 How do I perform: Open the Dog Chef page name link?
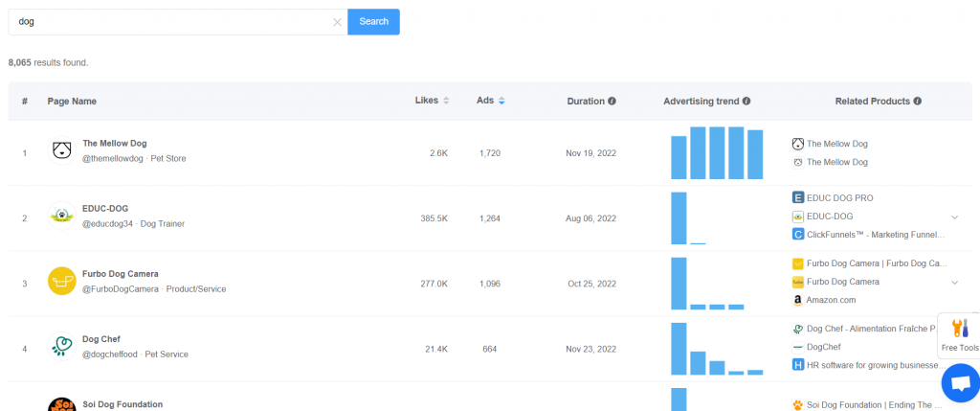pyautogui.click(x=101, y=339)
